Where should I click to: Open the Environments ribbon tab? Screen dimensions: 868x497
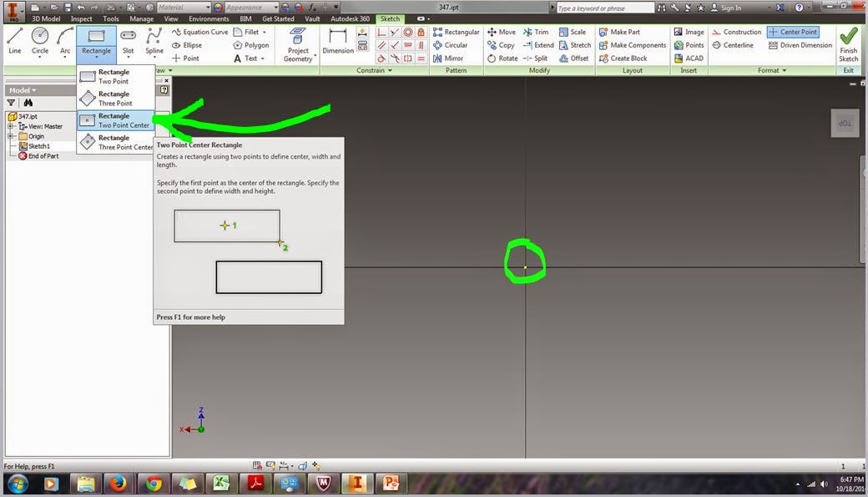209,19
